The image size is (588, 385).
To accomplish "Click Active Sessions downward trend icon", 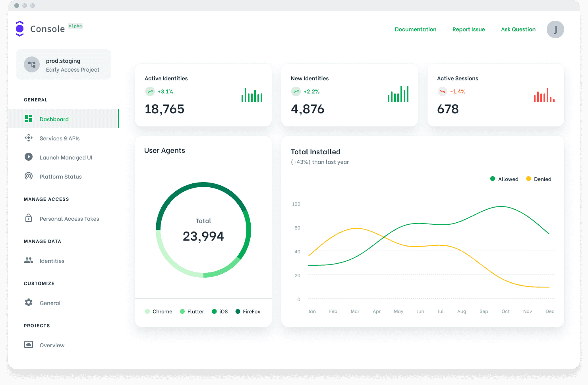I will click(x=442, y=91).
